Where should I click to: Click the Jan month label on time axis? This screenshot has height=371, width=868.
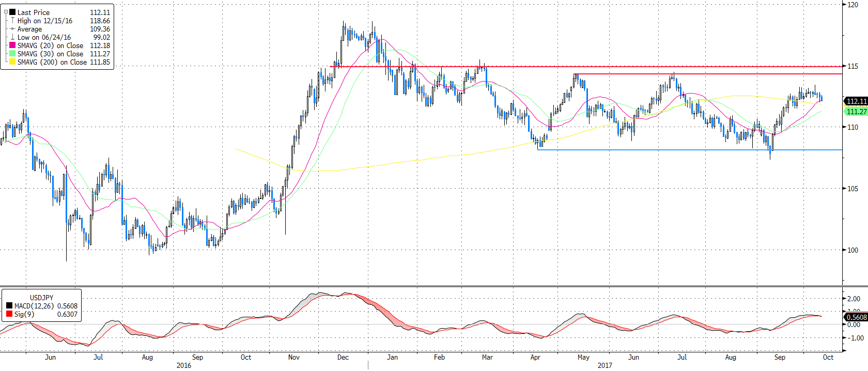click(x=393, y=357)
